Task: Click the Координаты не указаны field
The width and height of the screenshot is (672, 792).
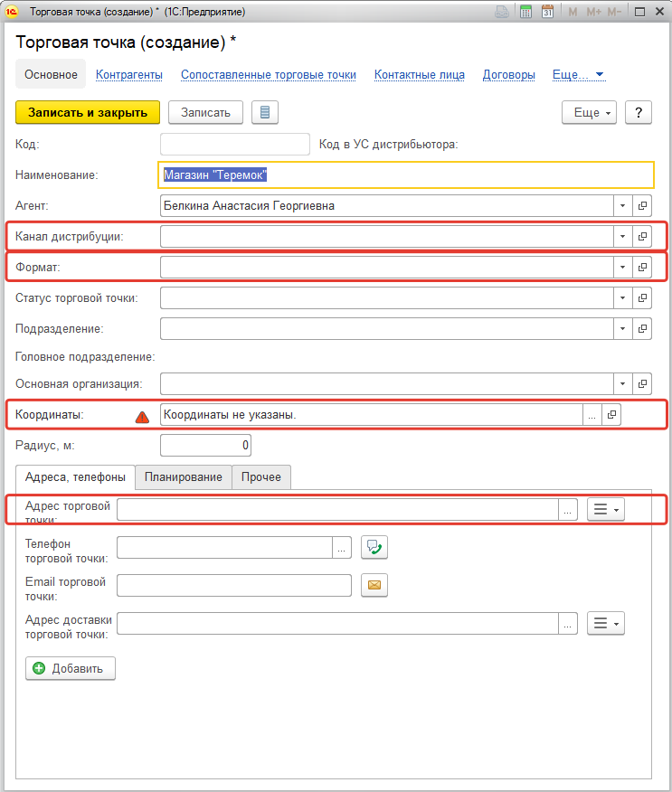Action: pyautogui.click(x=372, y=415)
